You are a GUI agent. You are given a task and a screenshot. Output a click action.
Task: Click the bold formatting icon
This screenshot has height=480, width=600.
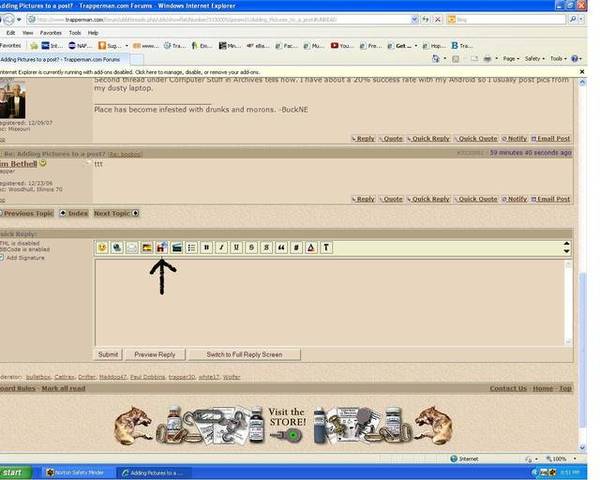[x=207, y=247]
